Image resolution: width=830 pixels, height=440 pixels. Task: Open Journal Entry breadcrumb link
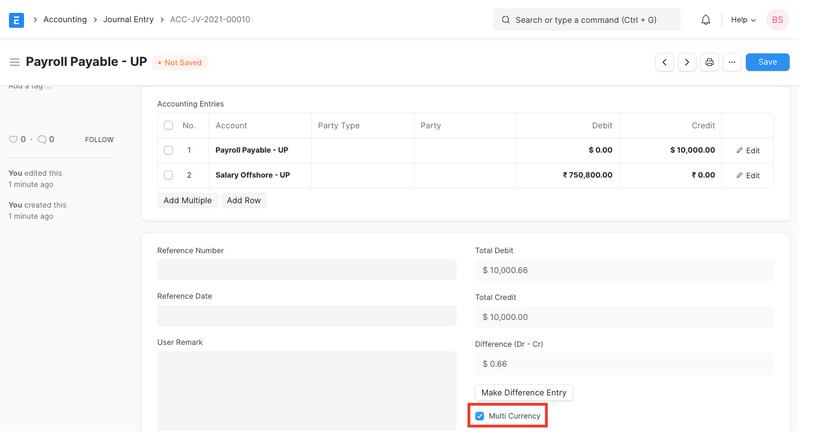[128, 20]
